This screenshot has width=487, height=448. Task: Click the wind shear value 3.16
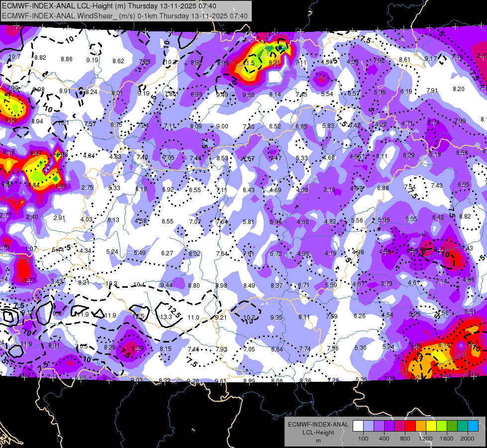click(329, 189)
